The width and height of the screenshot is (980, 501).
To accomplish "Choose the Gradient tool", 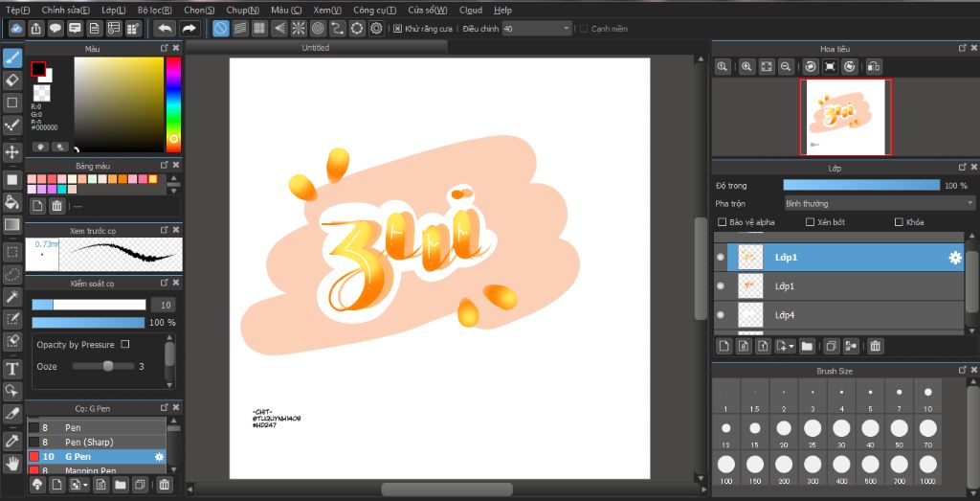I will 12,224.
